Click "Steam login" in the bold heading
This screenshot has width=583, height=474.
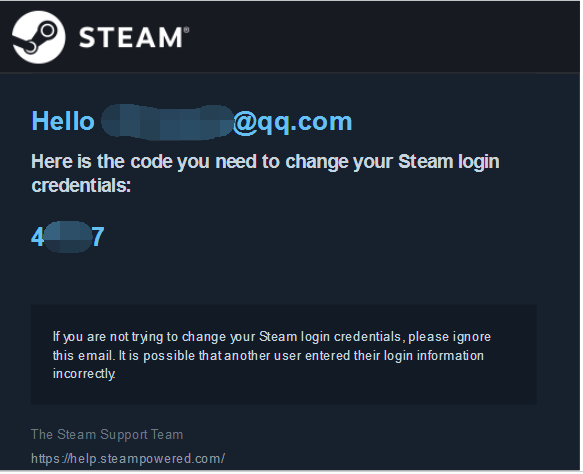(449, 162)
